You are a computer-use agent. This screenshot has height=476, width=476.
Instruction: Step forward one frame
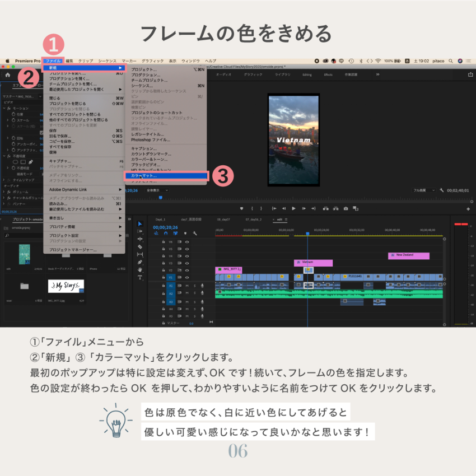click(304, 208)
